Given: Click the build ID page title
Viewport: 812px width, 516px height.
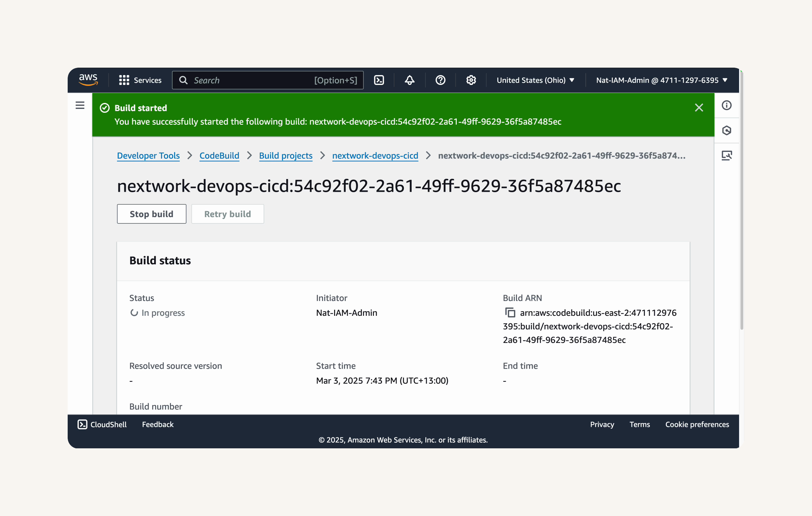Looking at the screenshot, I should 369,186.
